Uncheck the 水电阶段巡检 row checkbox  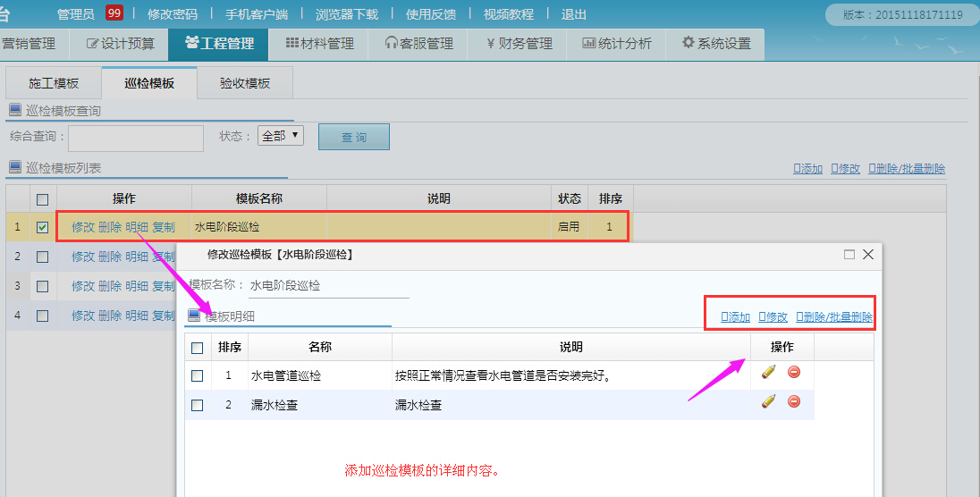coord(42,227)
